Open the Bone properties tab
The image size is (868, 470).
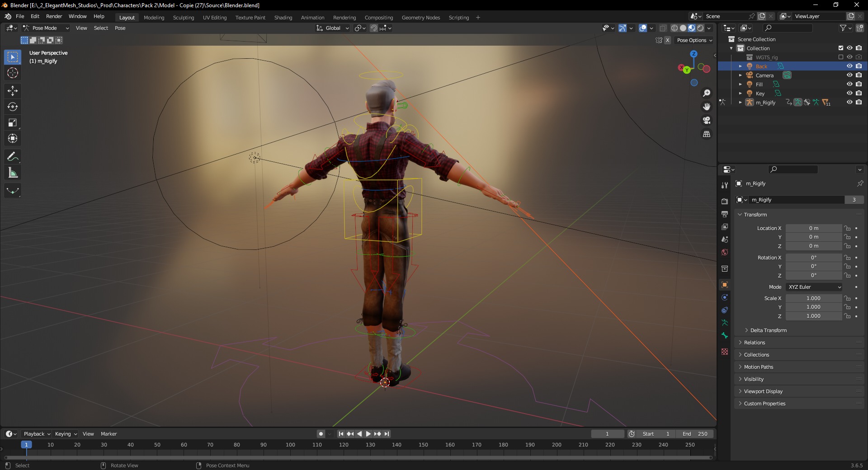(x=725, y=335)
